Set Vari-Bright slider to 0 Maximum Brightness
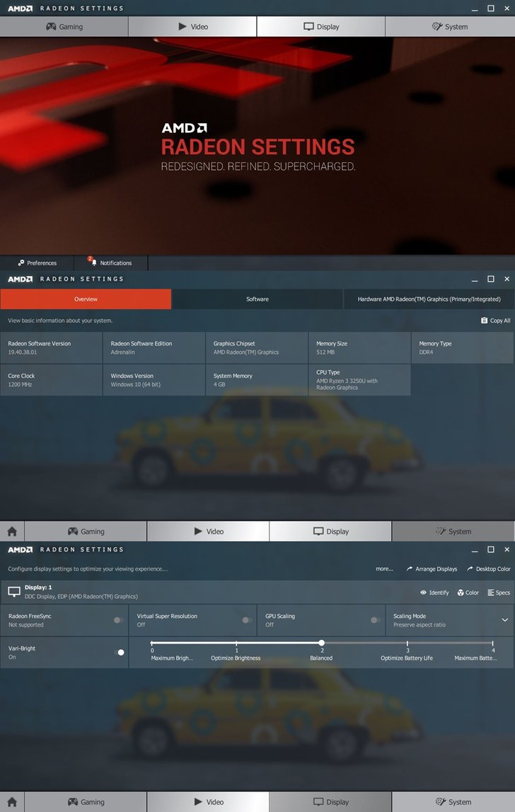This screenshot has height=812, width=515. [x=152, y=644]
